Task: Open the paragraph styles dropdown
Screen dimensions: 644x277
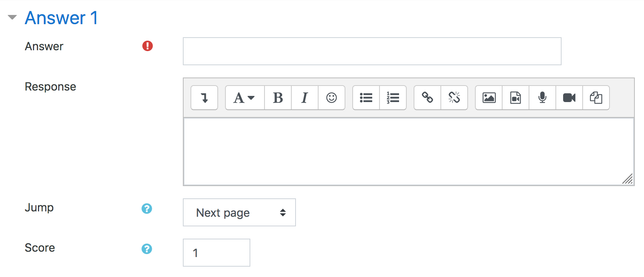Action: pyautogui.click(x=245, y=98)
